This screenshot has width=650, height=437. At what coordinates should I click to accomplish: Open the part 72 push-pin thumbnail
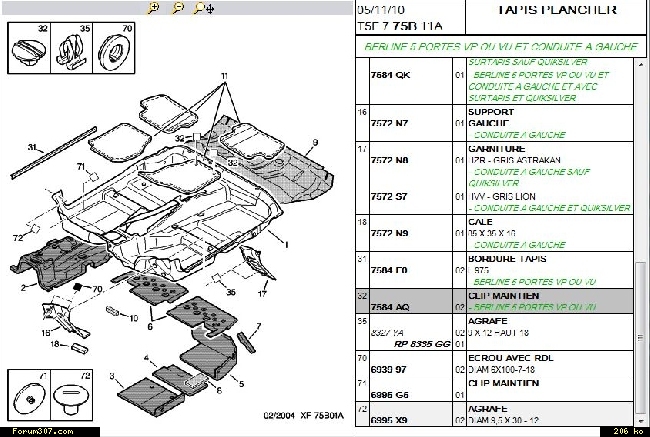coord(71,395)
